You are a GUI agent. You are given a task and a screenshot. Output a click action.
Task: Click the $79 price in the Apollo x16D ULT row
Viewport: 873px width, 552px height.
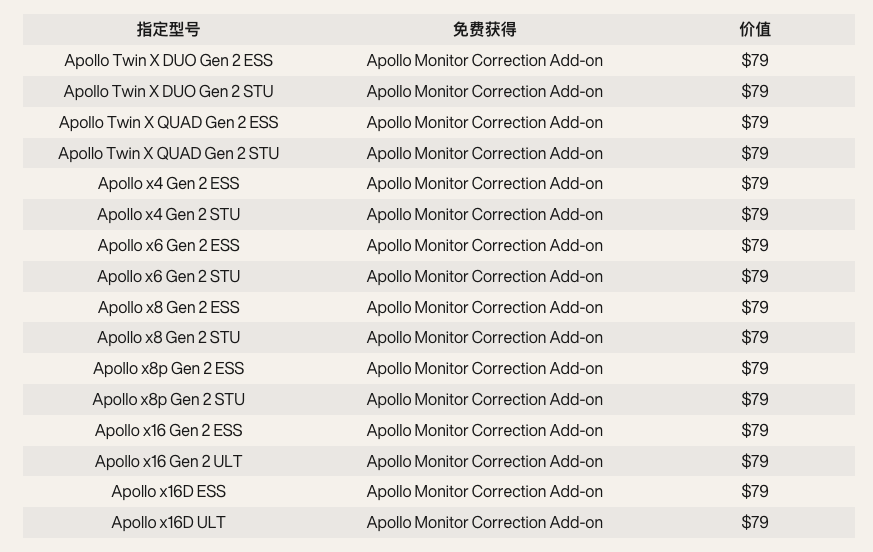[x=755, y=522]
